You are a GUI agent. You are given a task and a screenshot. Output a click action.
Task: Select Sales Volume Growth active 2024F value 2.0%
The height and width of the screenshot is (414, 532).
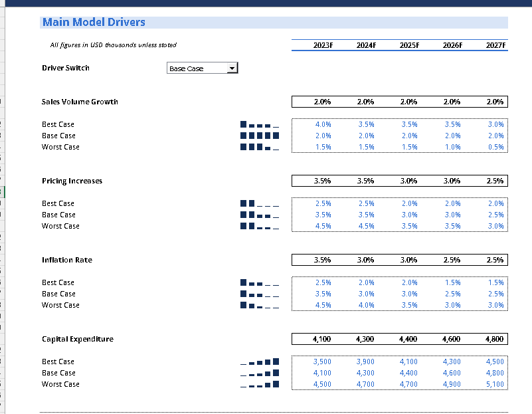(365, 102)
